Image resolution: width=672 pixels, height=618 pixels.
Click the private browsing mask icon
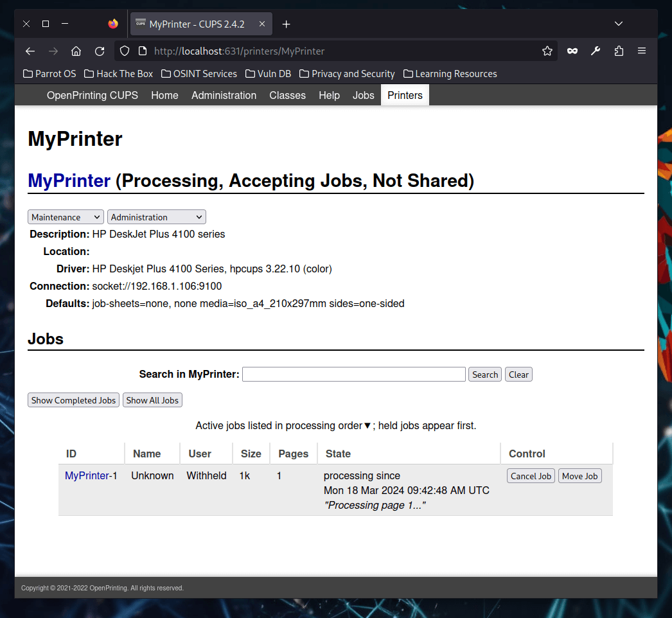(571, 51)
